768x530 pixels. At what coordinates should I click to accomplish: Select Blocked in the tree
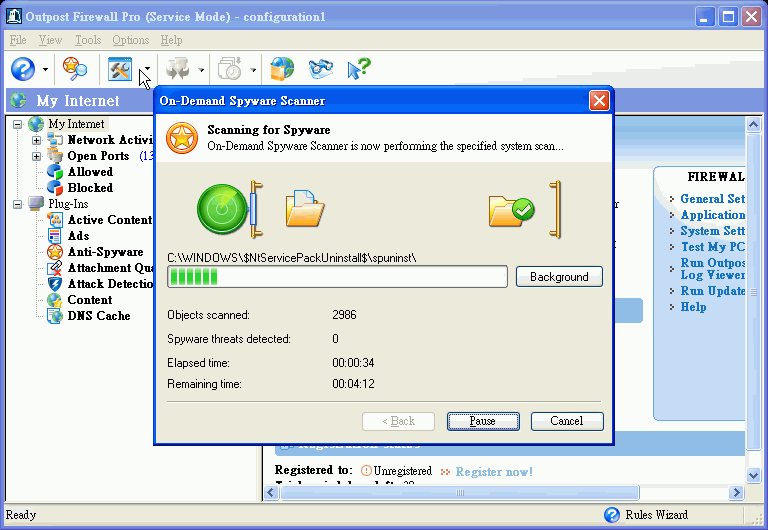click(x=90, y=188)
